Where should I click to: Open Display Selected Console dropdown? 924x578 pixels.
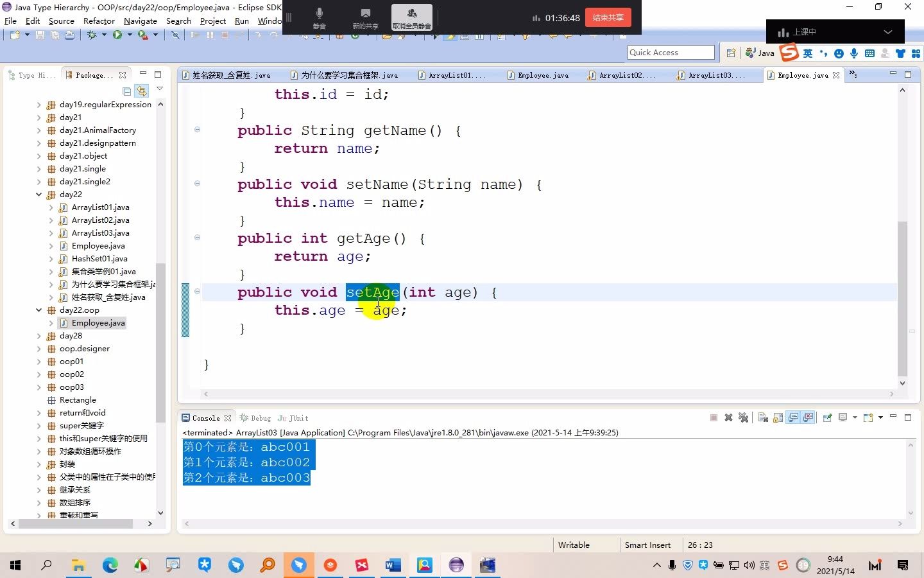tap(855, 417)
